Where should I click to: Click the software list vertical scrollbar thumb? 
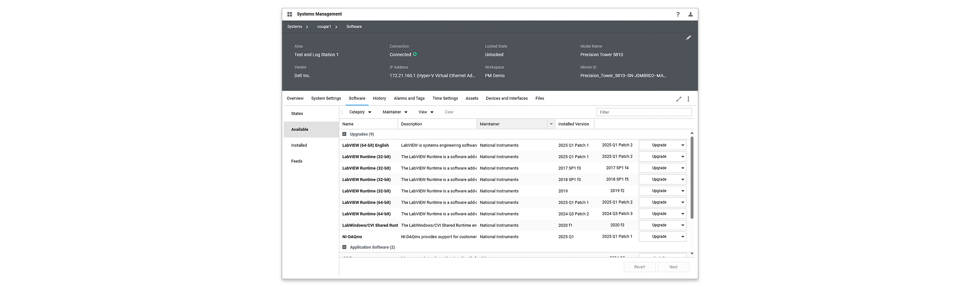[x=692, y=178]
